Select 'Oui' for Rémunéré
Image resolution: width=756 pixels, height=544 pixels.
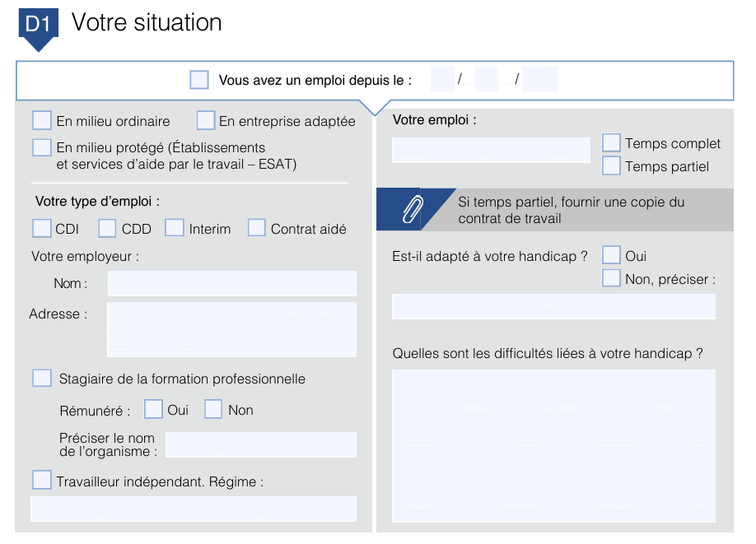pos(153,409)
